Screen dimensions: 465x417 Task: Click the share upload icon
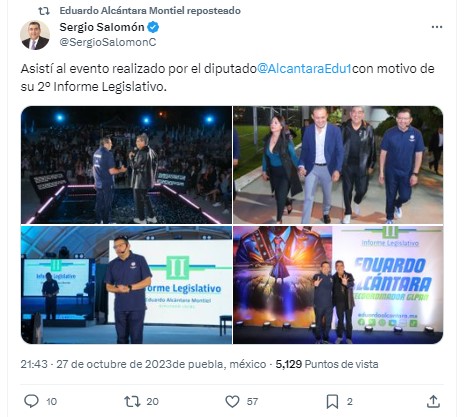[x=433, y=401]
